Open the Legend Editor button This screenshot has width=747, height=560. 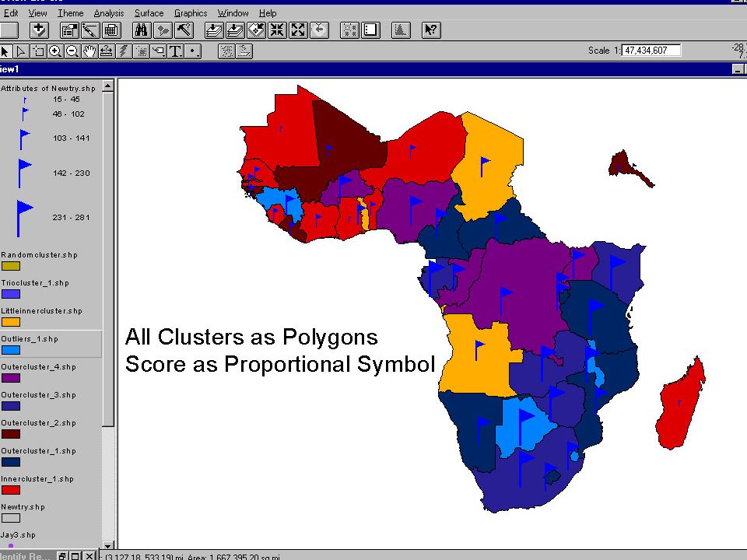pyautogui.click(x=90, y=30)
